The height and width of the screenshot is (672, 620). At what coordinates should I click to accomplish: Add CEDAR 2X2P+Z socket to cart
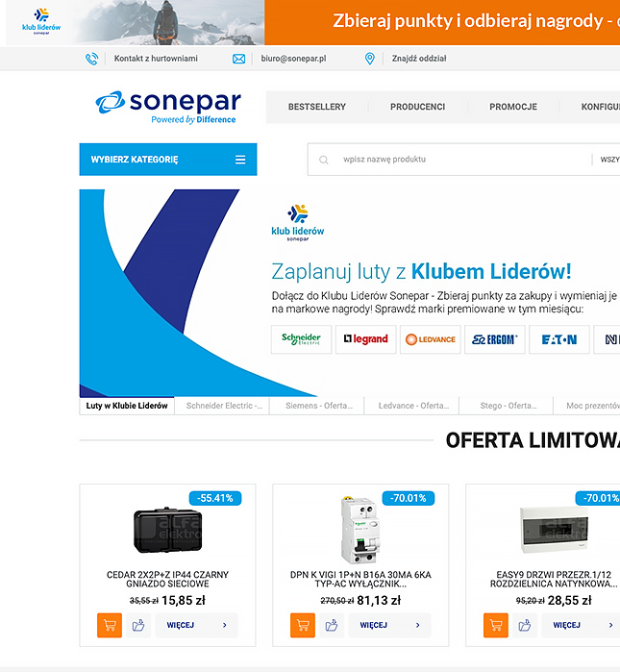110,625
